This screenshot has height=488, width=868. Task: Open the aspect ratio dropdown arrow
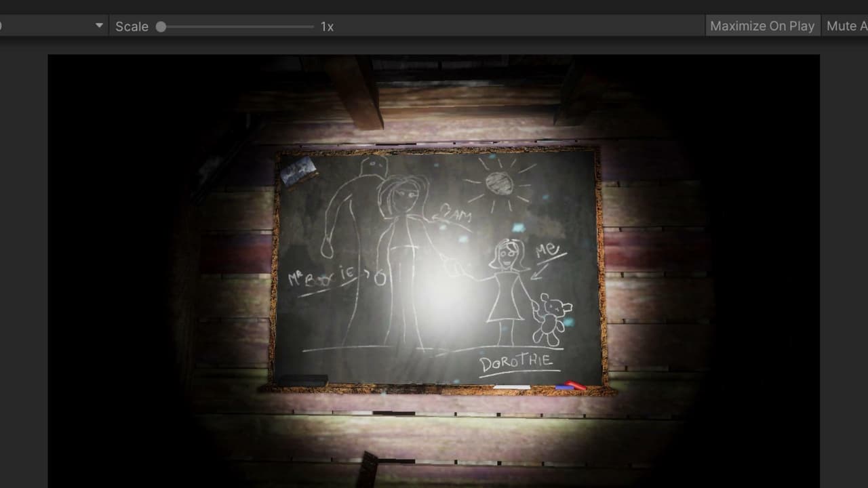pos(100,26)
